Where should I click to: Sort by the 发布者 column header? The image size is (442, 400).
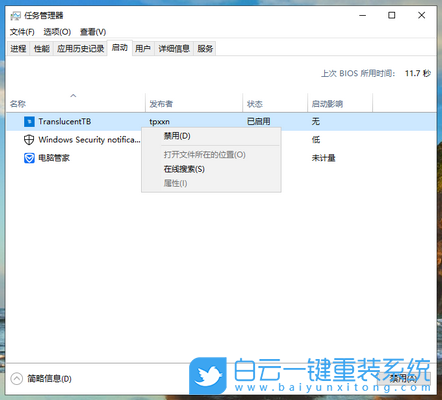coord(194,104)
